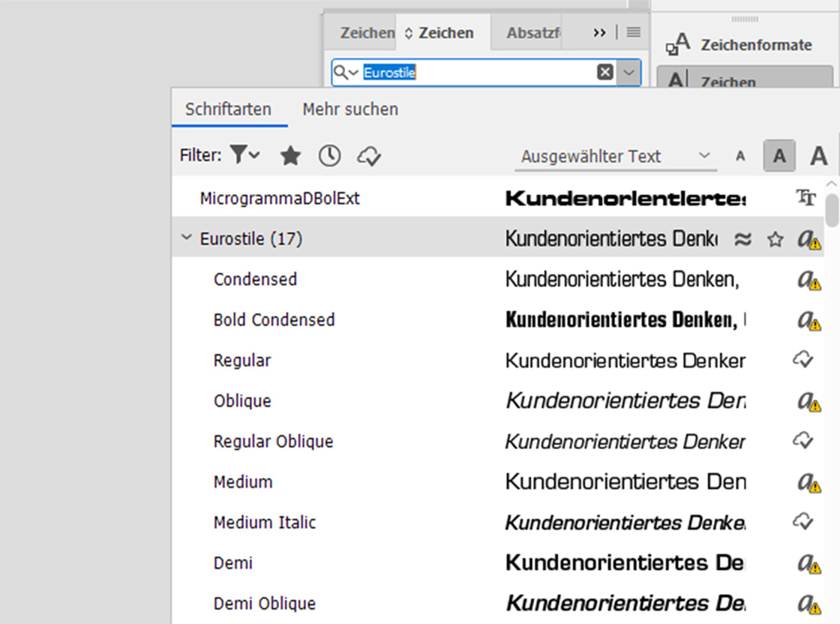Toggle the activated cloud fonts filter
The image size is (840, 624).
369,156
